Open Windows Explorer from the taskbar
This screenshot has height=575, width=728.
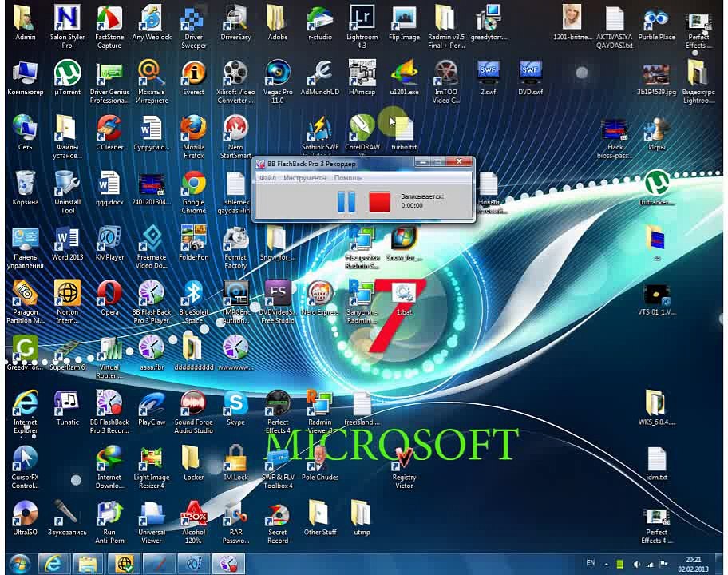click(89, 564)
